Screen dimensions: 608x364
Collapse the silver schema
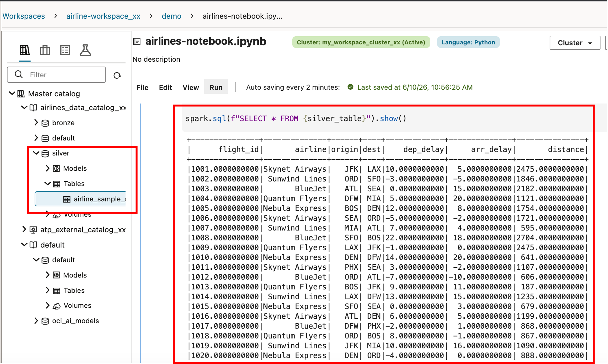36,153
